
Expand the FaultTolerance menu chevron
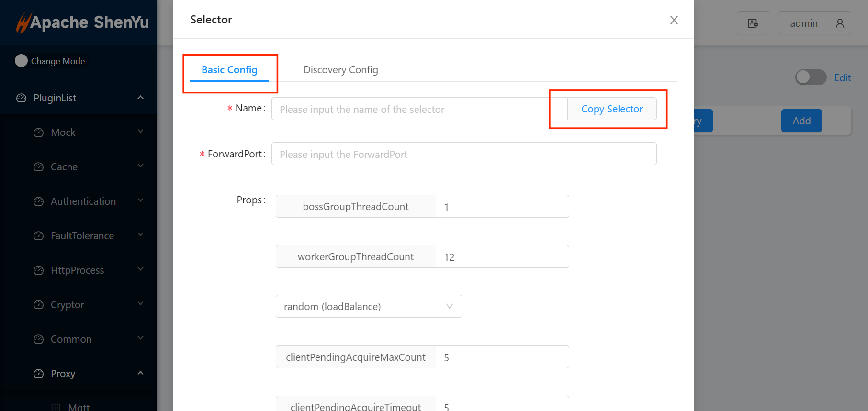coord(140,235)
